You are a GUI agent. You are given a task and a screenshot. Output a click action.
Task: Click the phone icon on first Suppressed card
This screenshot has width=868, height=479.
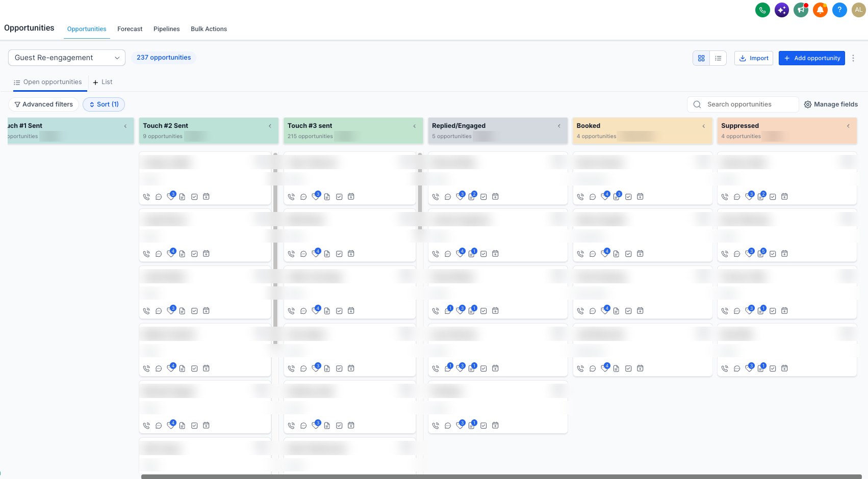(725, 197)
